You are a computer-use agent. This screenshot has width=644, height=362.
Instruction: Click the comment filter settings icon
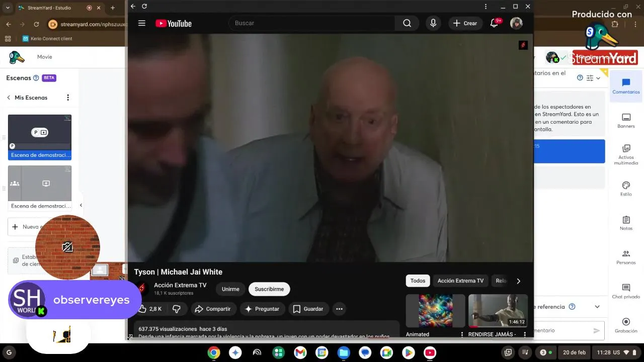point(590,78)
